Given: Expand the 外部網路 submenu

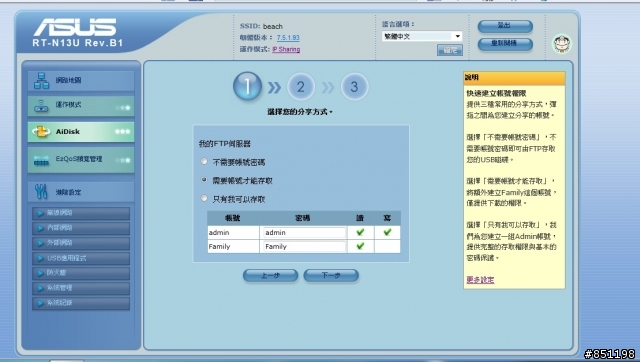Looking at the screenshot, I should click(x=81, y=243).
